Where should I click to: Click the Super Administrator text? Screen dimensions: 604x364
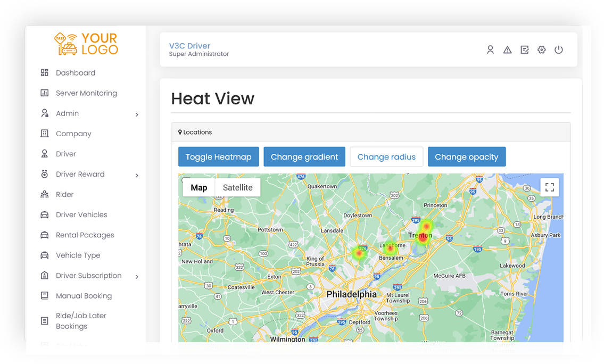point(199,54)
